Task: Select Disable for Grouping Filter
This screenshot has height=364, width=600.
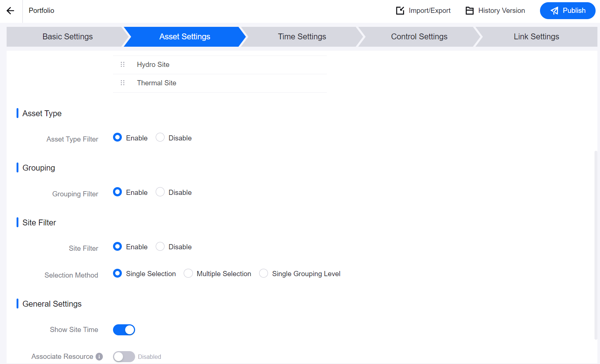Action: [x=160, y=192]
